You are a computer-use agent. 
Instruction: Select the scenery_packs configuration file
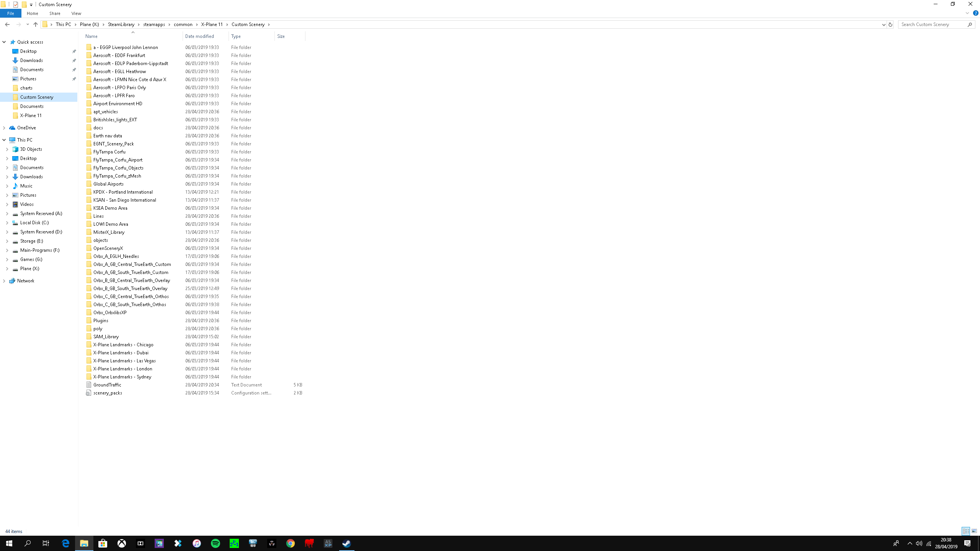tap(108, 393)
